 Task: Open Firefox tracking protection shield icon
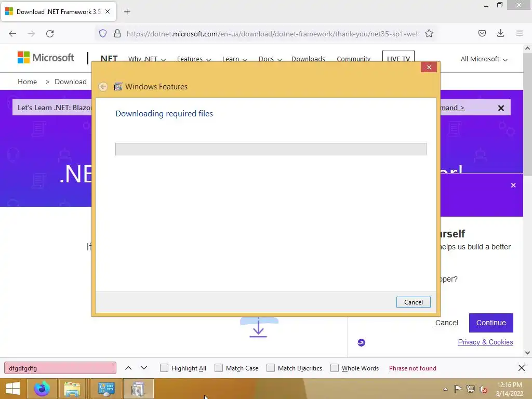pos(103,34)
